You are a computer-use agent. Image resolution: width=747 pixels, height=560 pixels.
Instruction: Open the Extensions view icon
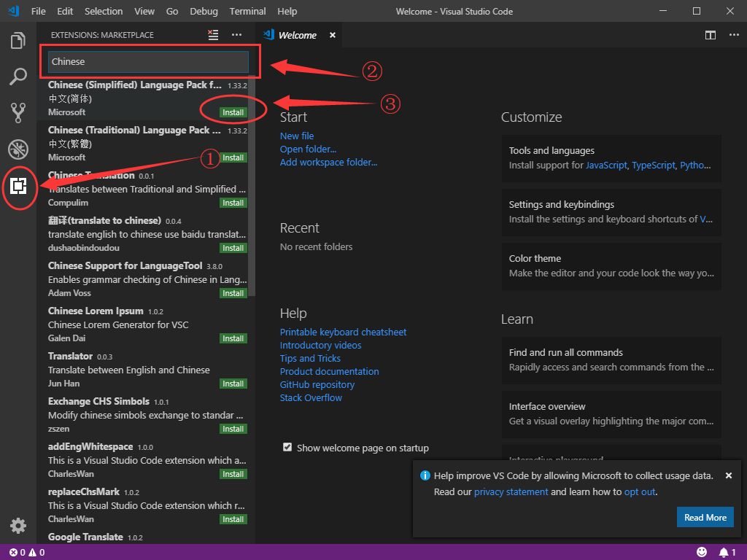(18, 187)
